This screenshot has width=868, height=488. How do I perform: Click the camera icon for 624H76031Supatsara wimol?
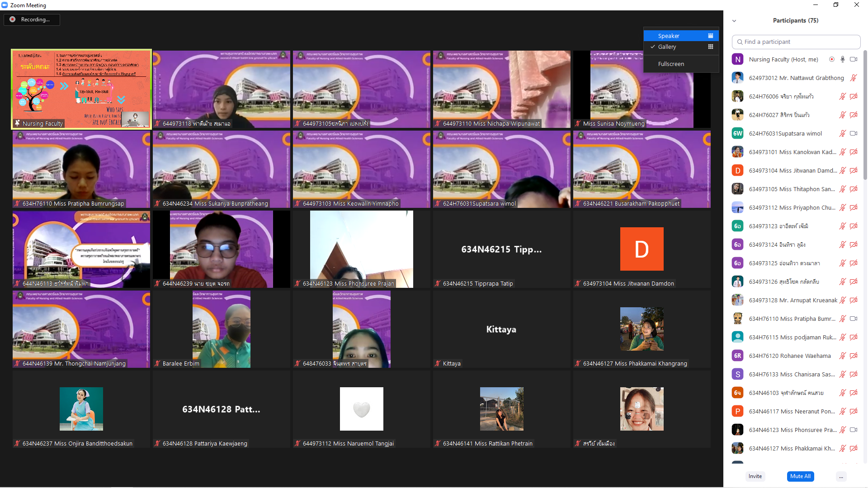[854, 133]
